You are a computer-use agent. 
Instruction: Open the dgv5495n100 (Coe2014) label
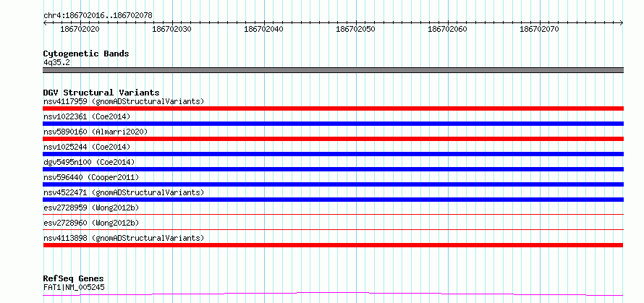click(89, 162)
